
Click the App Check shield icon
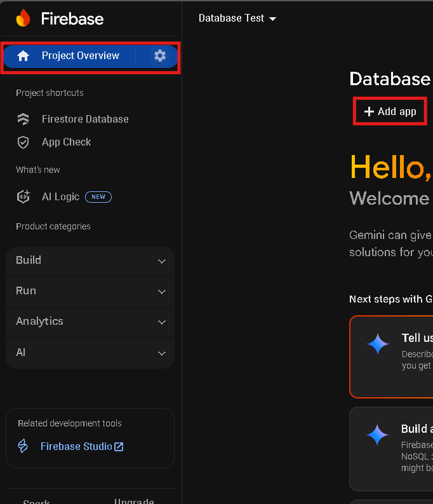(23, 142)
